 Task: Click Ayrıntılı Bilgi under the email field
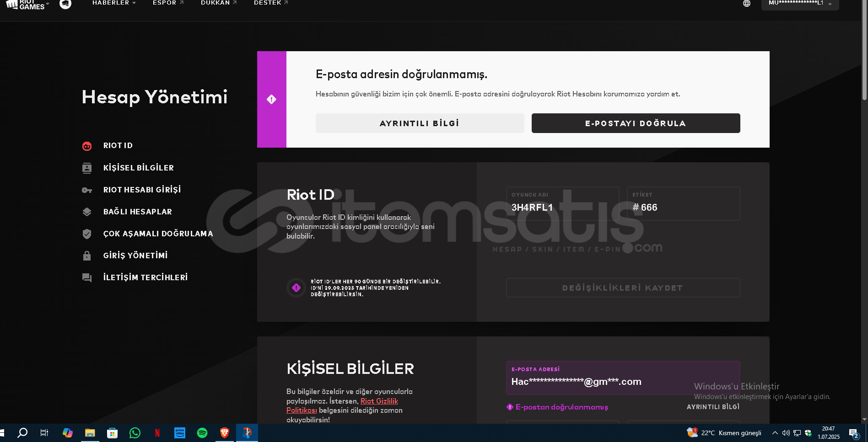713,407
